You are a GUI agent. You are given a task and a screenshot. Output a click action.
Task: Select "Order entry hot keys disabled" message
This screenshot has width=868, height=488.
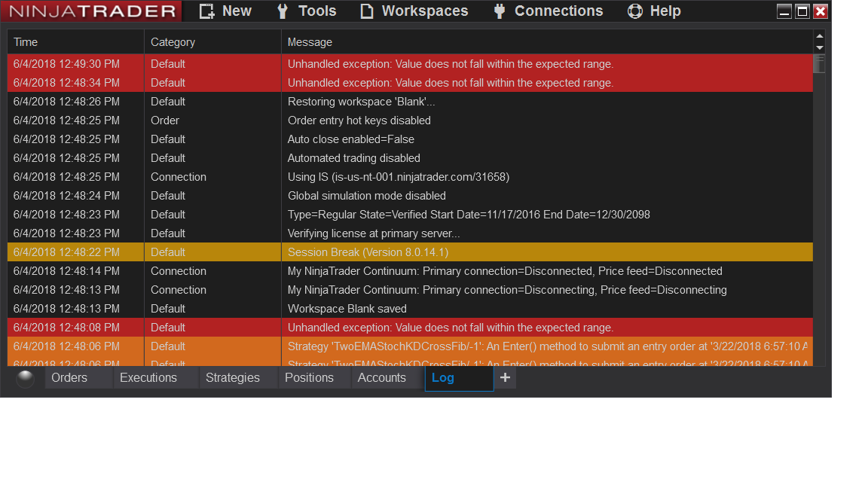click(359, 120)
